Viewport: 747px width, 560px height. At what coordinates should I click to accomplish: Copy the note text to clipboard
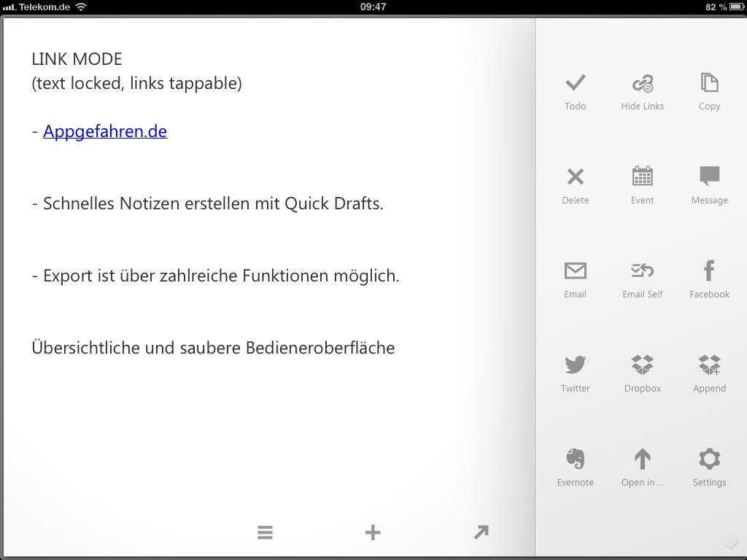709,83
